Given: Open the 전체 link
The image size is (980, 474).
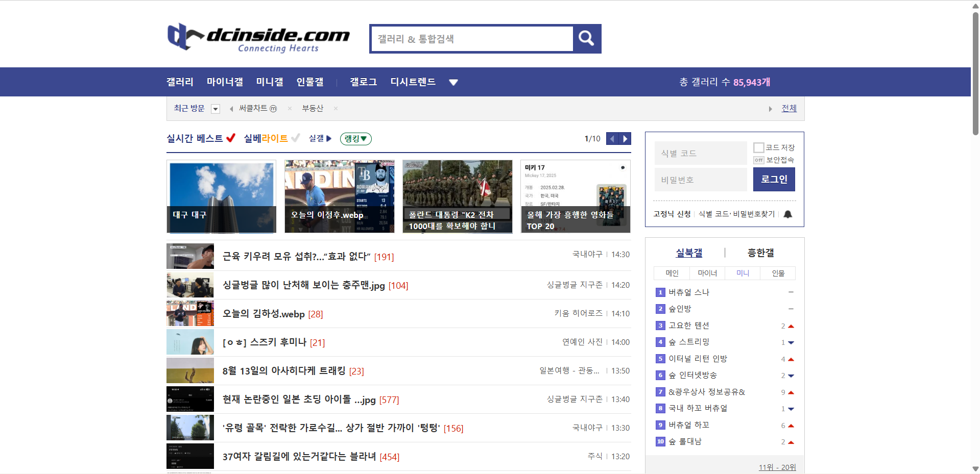Looking at the screenshot, I should tap(788, 108).
